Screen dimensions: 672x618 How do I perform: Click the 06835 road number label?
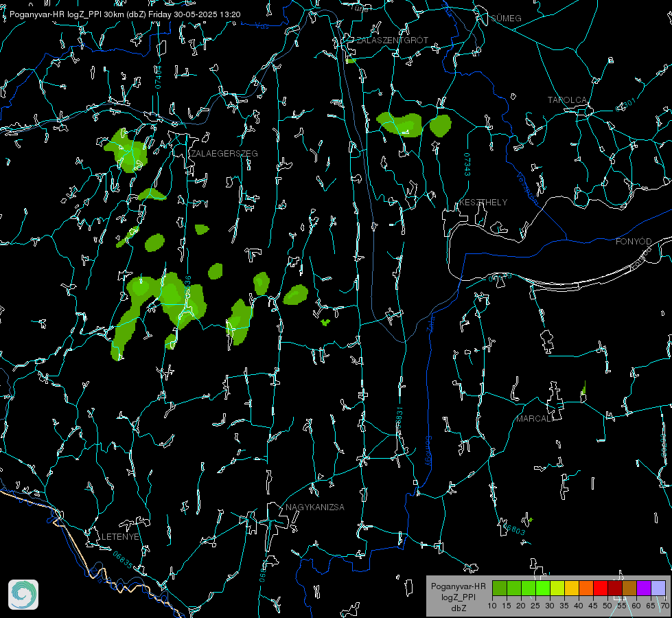123,560
